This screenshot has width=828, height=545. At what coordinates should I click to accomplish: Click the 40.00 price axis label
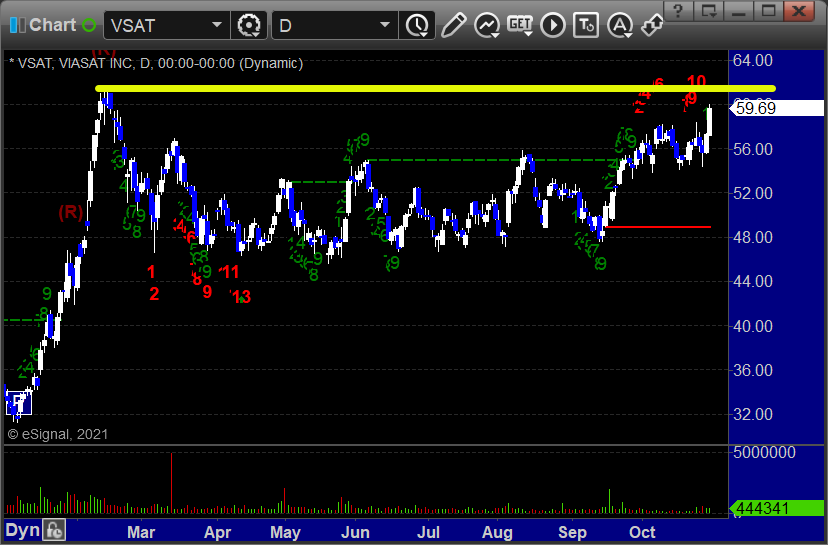pos(752,326)
